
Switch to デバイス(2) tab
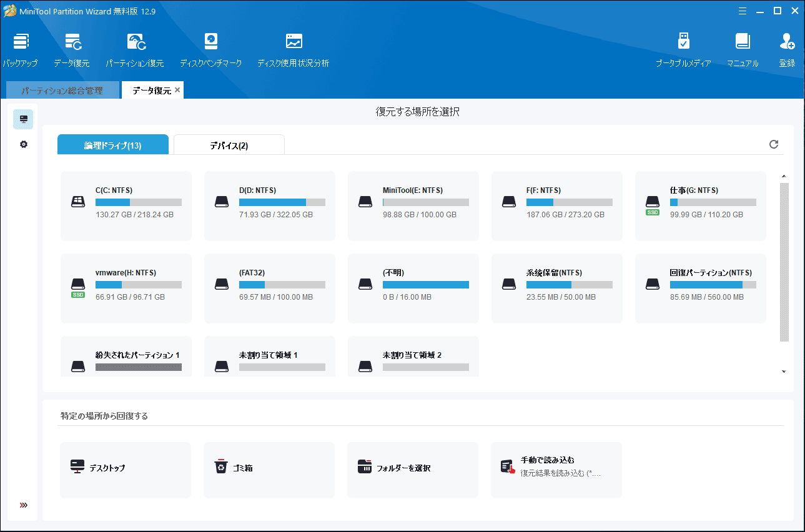[229, 145]
